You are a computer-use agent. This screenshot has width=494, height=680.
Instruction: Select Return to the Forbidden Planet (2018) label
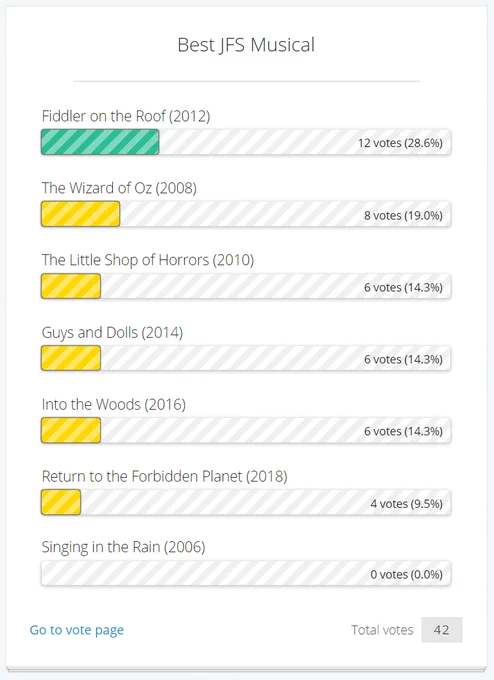point(164,477)
